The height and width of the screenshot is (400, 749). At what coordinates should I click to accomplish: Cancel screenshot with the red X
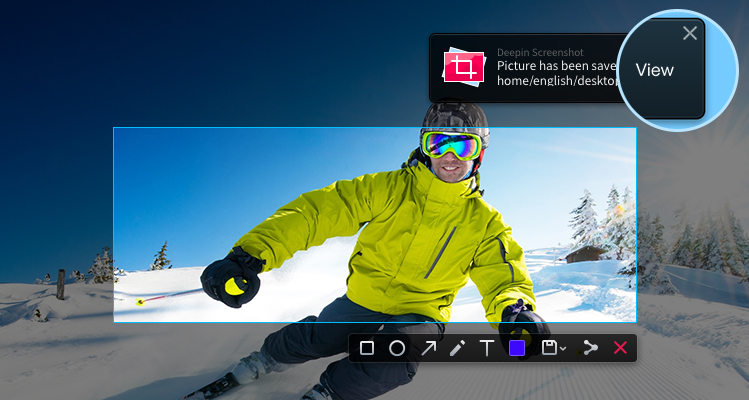pyautogui.click(x=620, y=348)
